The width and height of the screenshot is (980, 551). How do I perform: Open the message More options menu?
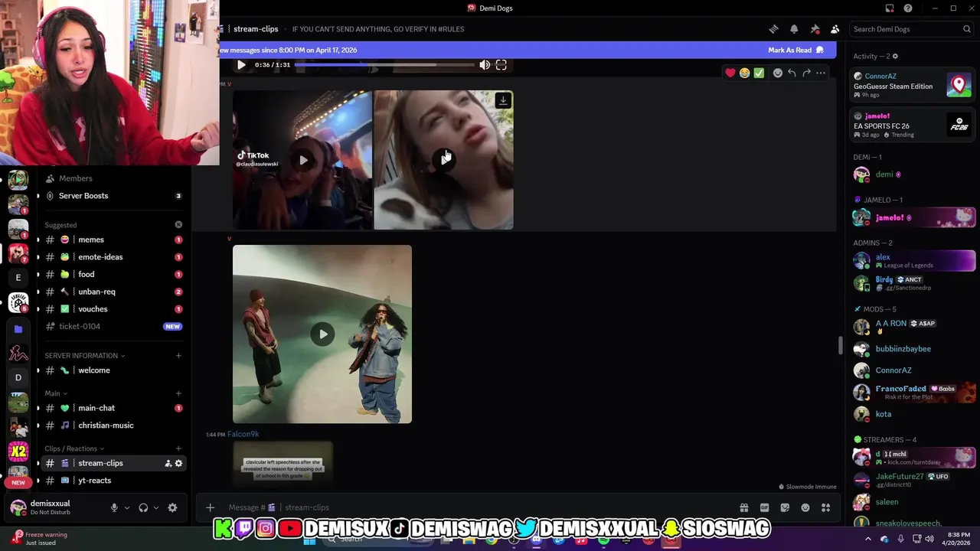tap(821, 73)
